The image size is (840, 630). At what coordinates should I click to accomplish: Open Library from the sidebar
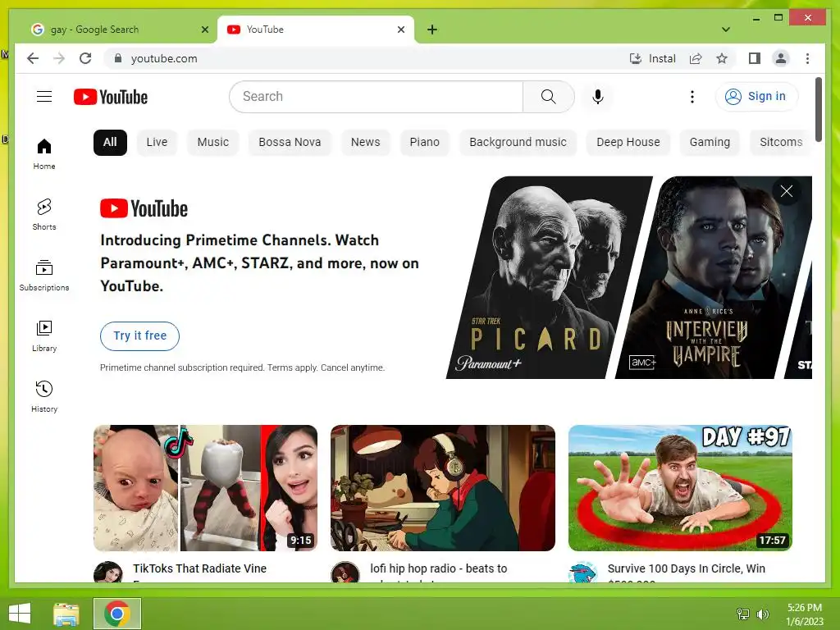pyautogui.click(x=44, y=336)
